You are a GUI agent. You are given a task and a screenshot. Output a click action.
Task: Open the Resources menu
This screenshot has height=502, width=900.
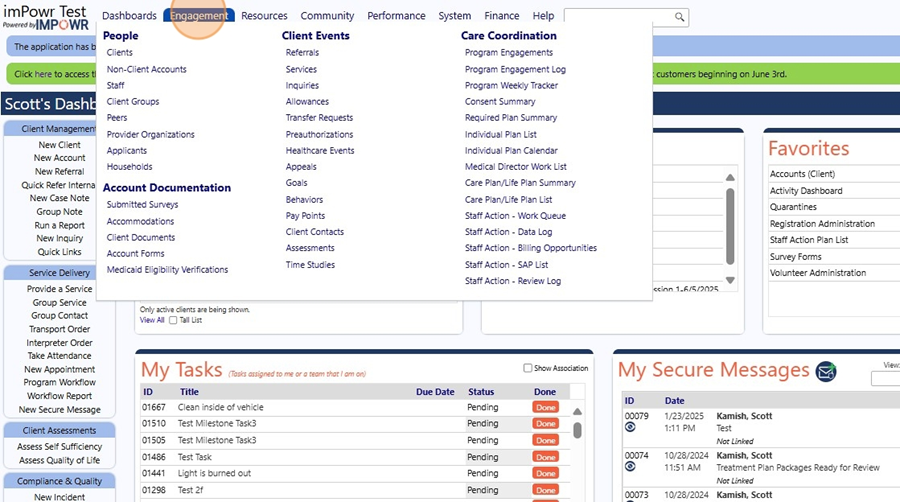pos(264,15)
